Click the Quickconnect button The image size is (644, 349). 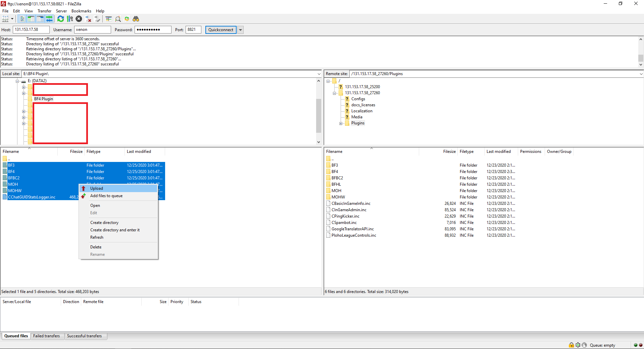pos(221,30)
